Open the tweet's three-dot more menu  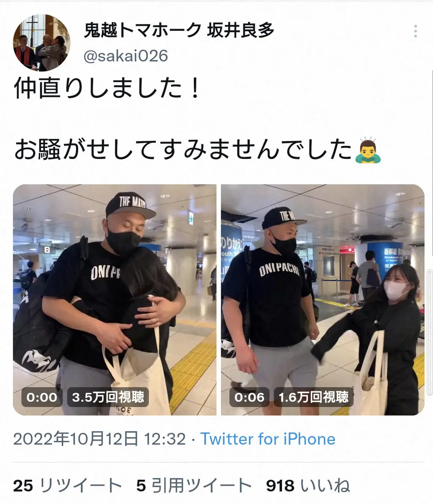[415, 31]
